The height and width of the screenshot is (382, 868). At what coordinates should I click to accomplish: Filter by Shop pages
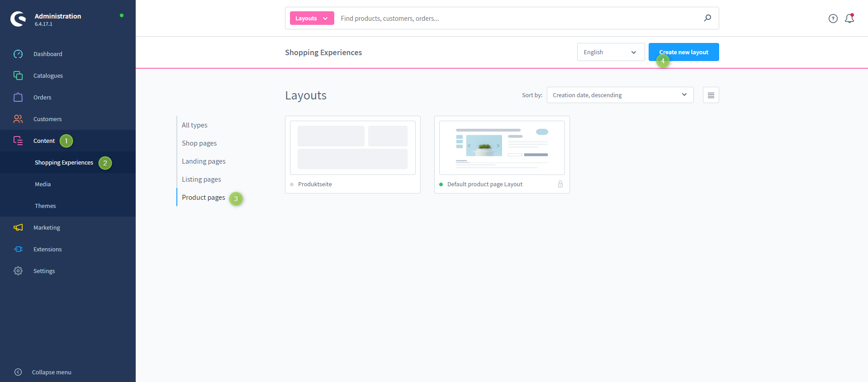pos(199,143)
